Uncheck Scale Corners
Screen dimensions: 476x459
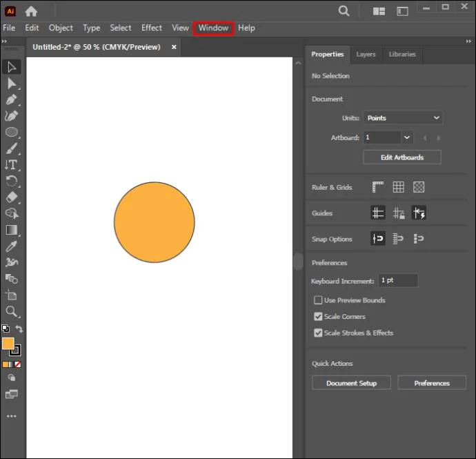click(x=318, y=317)
